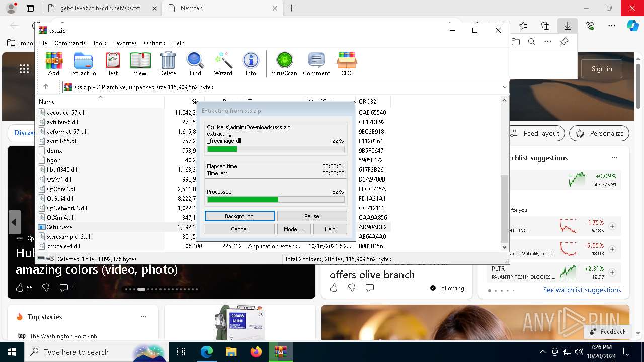Click the Test archive icon
The image size is (644, 362).
tap(113, 64)
